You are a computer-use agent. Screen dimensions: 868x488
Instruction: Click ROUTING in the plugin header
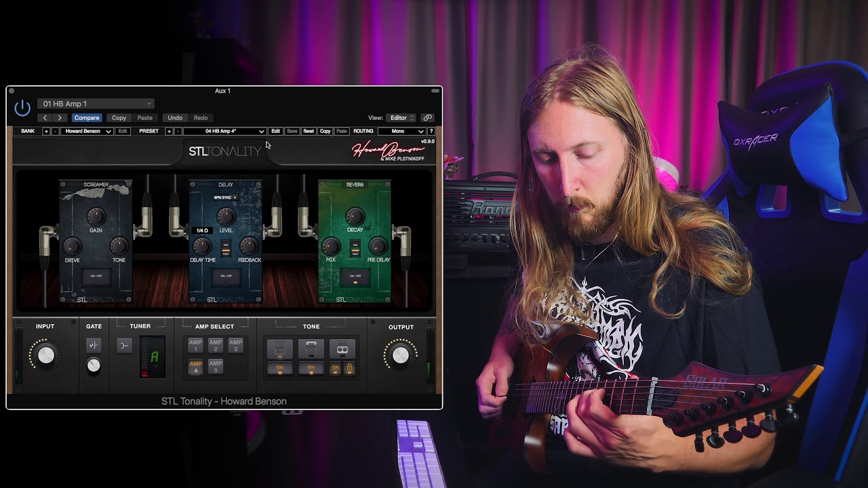click(363, 131)
